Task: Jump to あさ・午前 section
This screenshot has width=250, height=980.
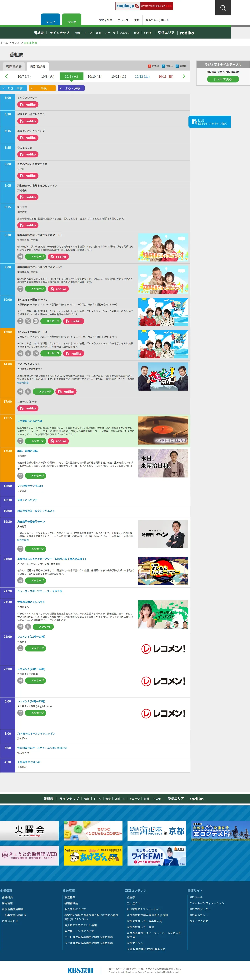Action: [13, 88]
